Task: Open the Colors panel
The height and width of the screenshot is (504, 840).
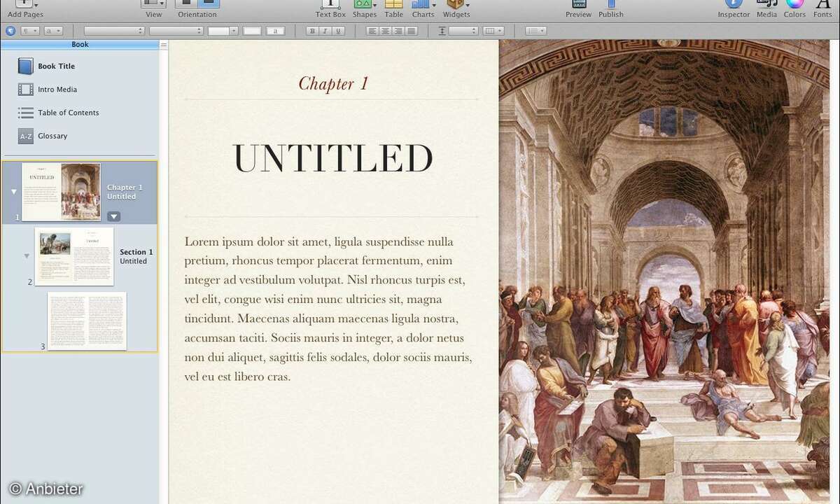Action: click(794, 9)
